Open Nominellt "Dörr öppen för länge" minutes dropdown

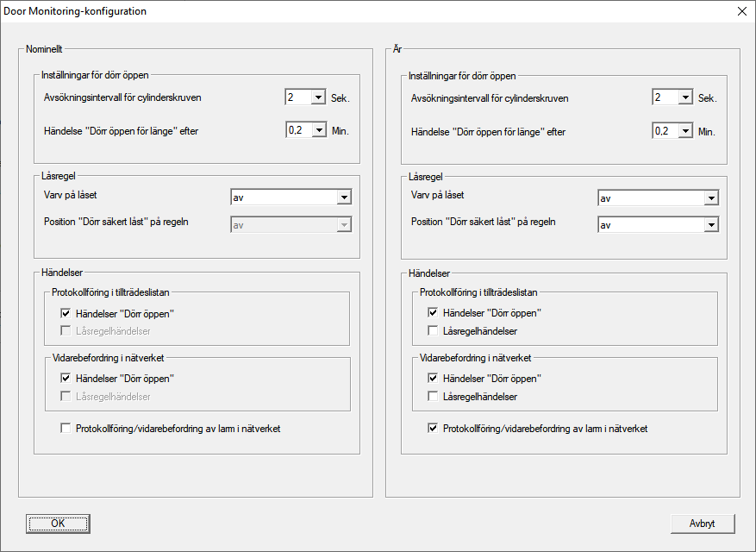coord(317,131)
